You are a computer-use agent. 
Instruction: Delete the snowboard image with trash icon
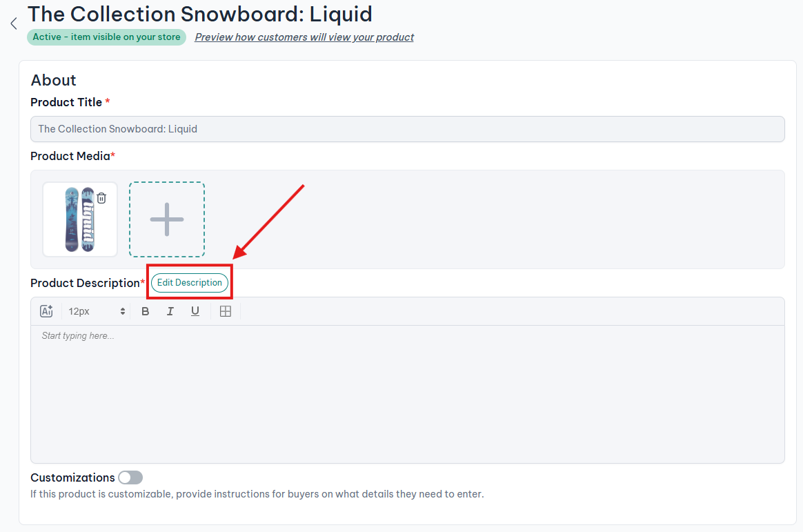[x=101, y=198]
